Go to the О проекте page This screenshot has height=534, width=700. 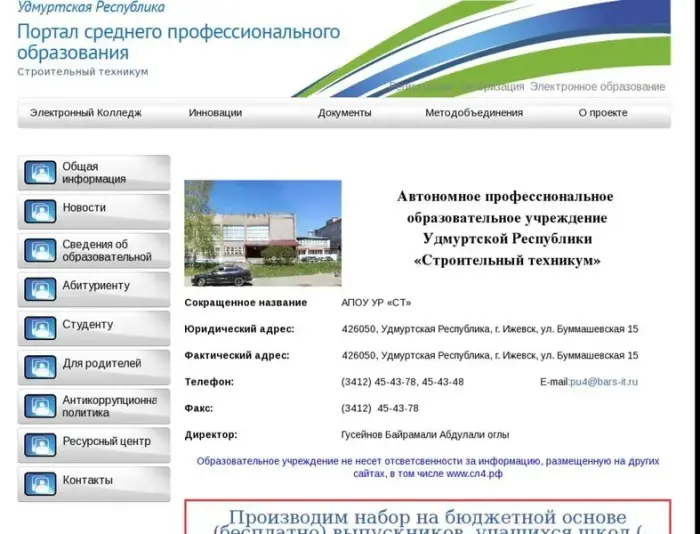[603, 113]
